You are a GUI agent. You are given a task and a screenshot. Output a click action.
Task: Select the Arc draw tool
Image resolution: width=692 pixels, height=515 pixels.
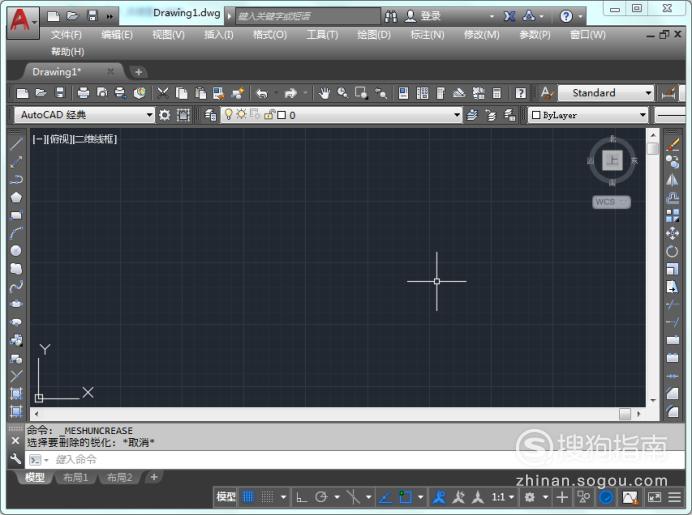[16, 233]
